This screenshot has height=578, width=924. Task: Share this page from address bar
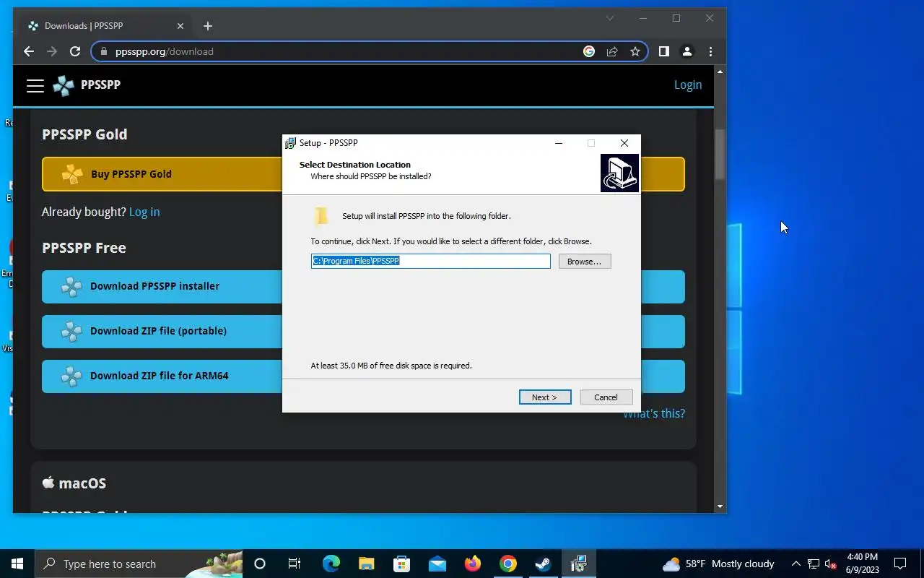point(612,51)
